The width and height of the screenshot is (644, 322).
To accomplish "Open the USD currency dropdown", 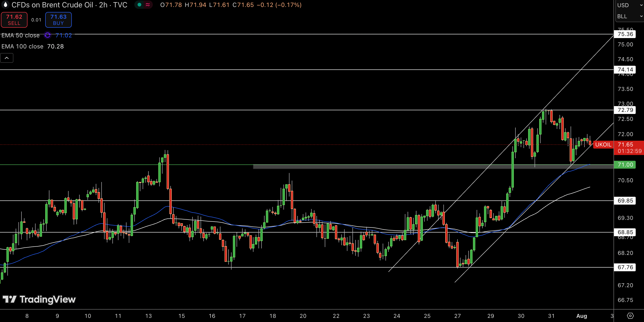I will tap(629, 5).
